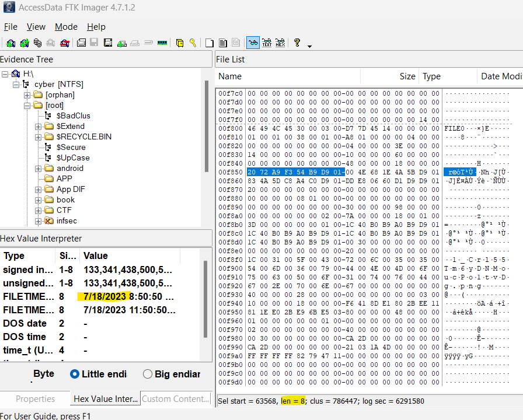Switch to the Custom Content tab
The height and width of the screenshot is (420, 523).
coord(176,398)
